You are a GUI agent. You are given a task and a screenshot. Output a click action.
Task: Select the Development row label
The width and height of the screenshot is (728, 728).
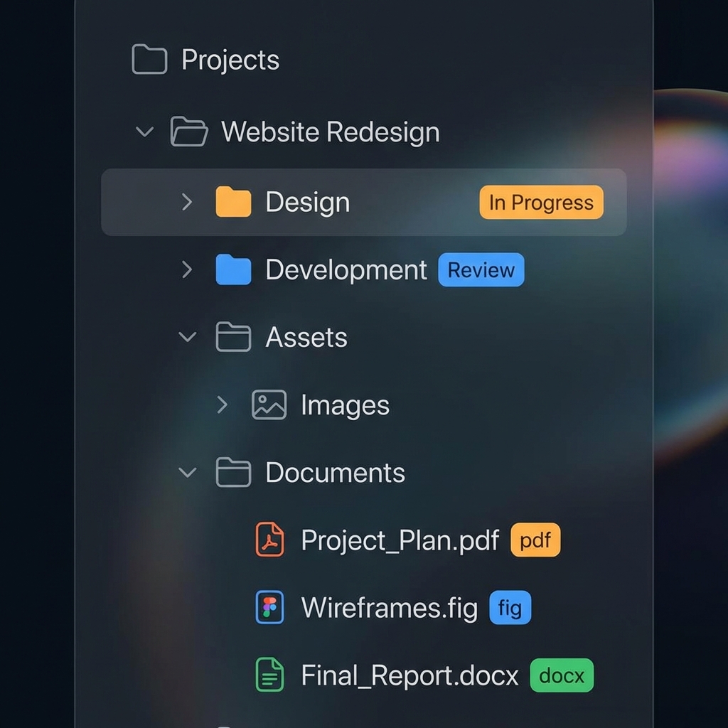(346, 271)
